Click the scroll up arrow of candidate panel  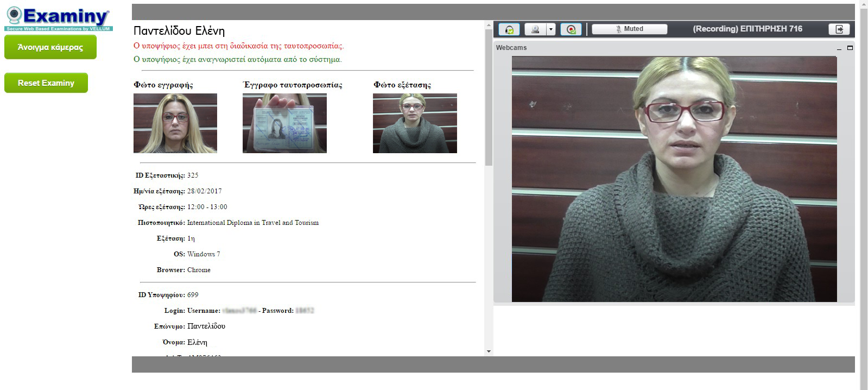(489, 25)
